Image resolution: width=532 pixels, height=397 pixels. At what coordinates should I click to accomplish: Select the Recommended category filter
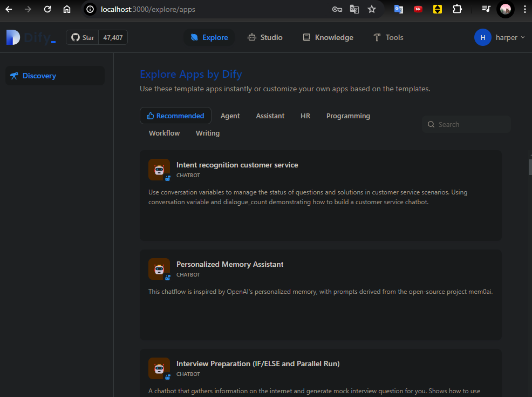[x=175, y=116]
